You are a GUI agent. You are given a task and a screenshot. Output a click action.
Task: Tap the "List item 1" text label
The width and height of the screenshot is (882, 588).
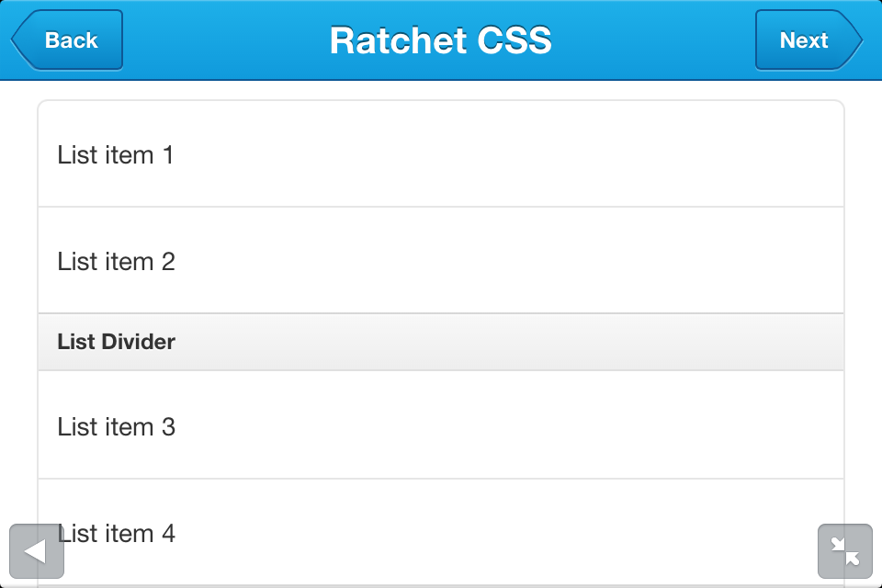pyautogui.click(x=115, y=155)
